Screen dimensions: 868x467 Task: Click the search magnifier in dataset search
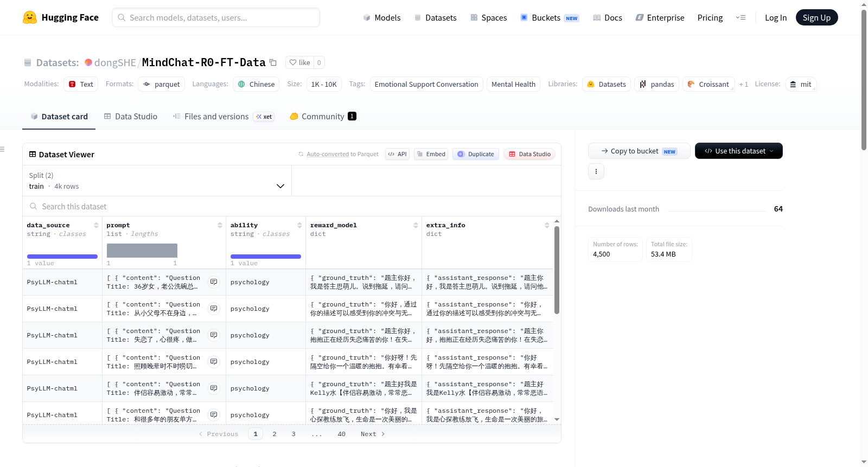(34, 206)
